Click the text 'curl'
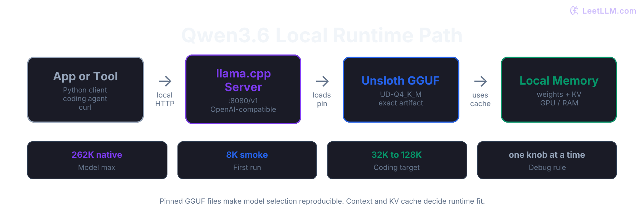Viewport: 644px width, 223px height. (85, 107)
